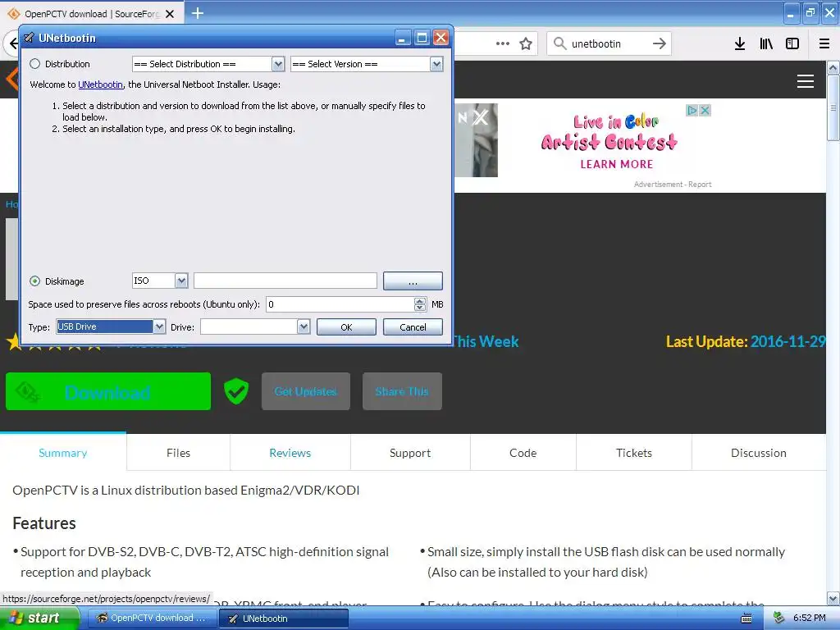Screen dimensions: 840x630
Task: Open the SourceForge site hamburger menu
Action: [x=806, y=81]
